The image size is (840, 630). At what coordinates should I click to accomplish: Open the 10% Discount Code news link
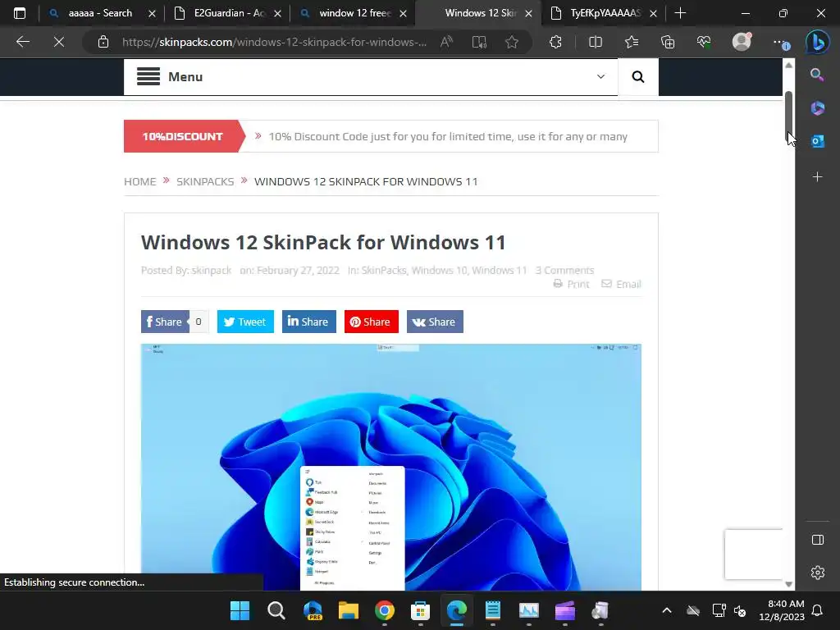[x=448, y=137]
